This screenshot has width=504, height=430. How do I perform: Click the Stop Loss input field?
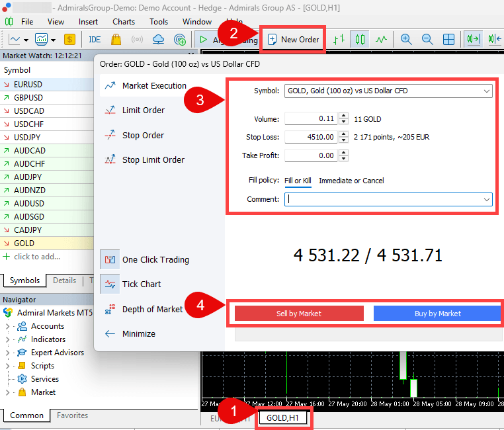pos(311,137)
